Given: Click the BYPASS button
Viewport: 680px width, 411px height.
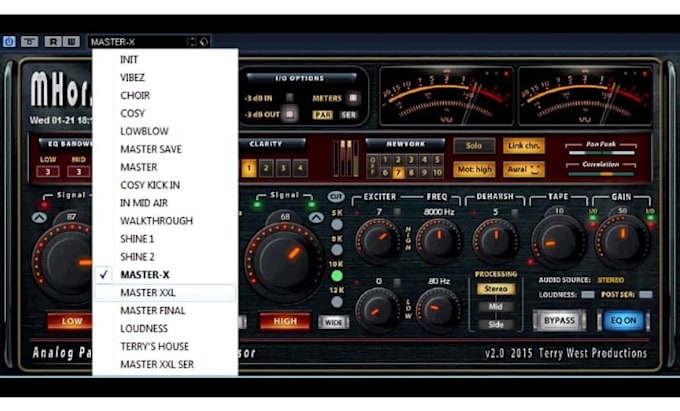Looking at the screenshot, I should pyautogui.click(x=559, y=321).
